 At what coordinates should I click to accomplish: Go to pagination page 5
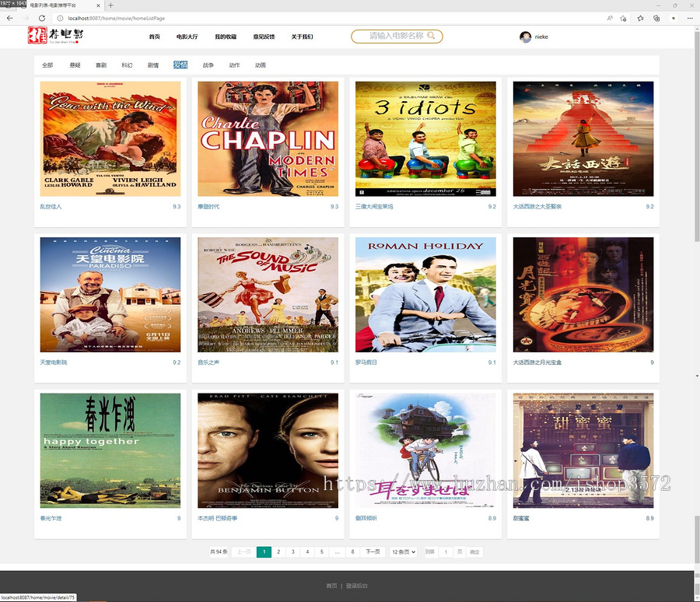coord(322,552)
